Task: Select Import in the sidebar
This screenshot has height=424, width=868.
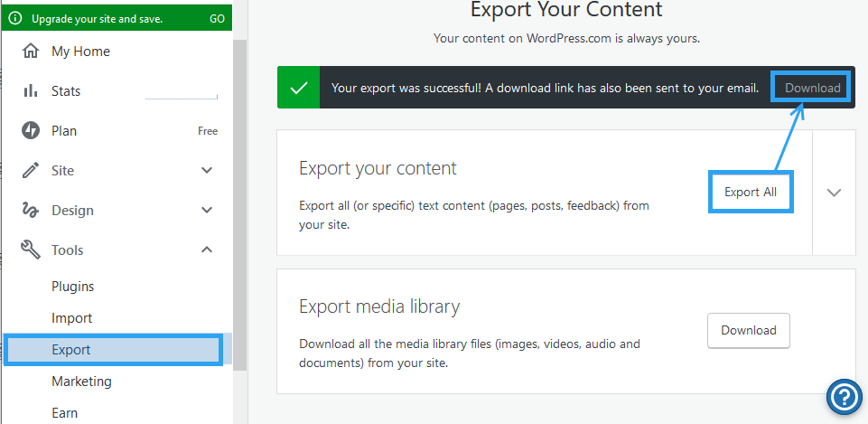Action: tap(71, 318)
